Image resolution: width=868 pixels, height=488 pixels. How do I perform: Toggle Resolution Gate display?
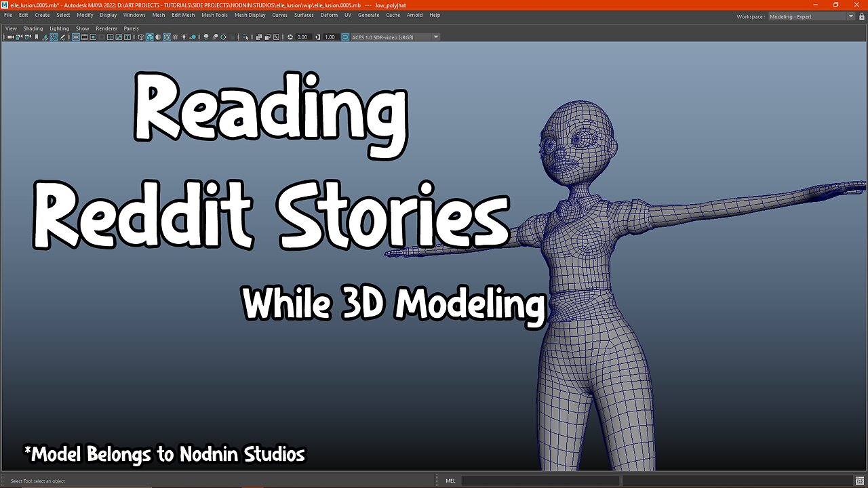point(93,37)
